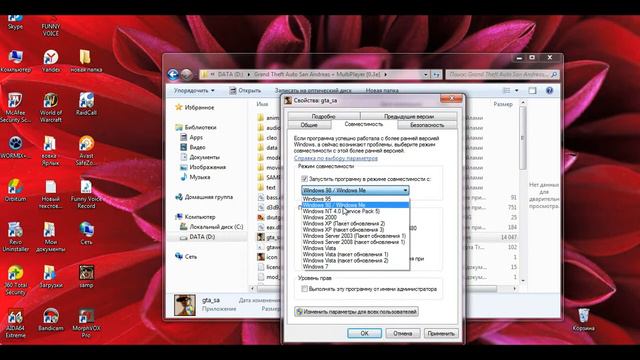
Task: Open the Revo Uninstaller desktop shortcut
Action: tap(15, 237)
